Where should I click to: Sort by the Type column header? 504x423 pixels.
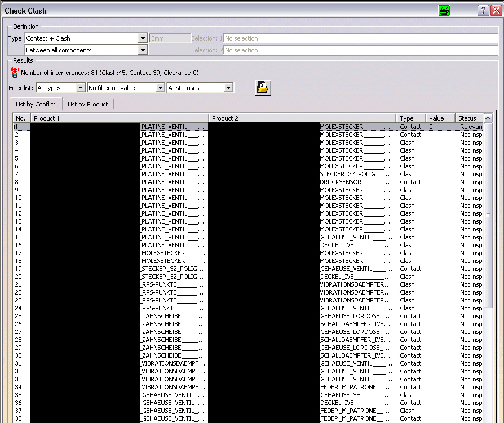tap(411, 118)
